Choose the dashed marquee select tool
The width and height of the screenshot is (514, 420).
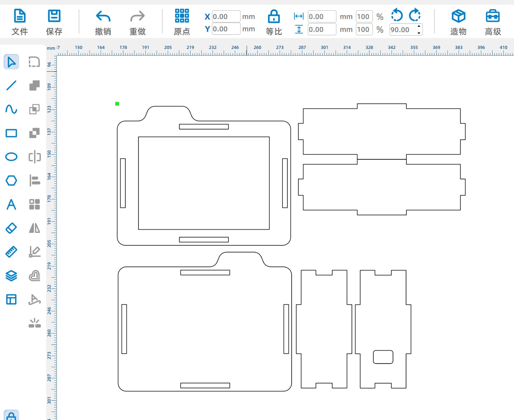[34, 62]
